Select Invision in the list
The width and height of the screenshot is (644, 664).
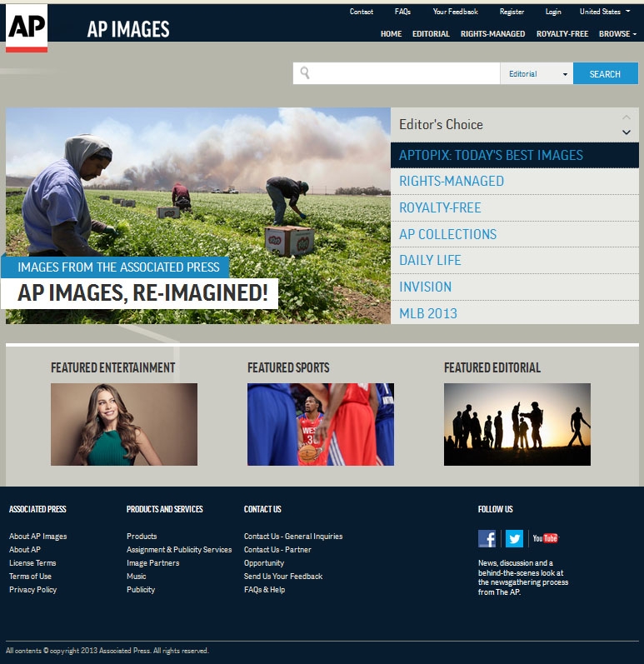514,287
